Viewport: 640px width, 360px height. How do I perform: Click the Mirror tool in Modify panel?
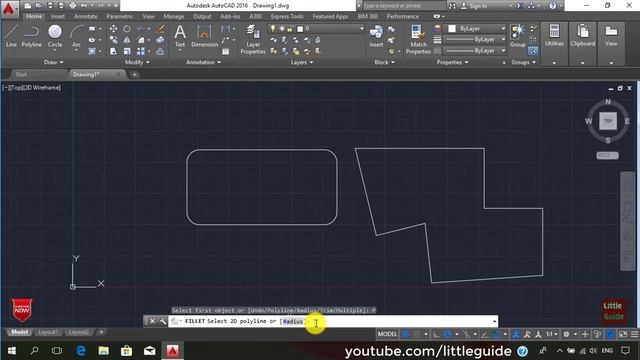pos(127,40)
